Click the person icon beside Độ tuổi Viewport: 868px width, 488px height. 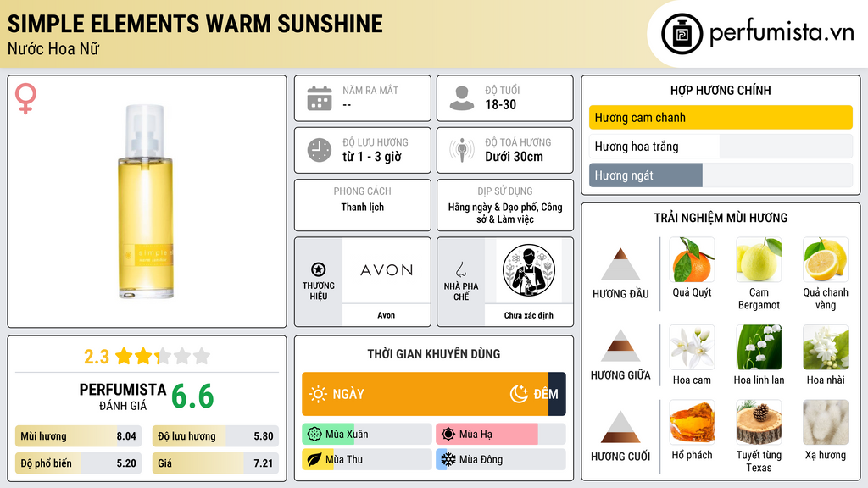click(462, 98)
